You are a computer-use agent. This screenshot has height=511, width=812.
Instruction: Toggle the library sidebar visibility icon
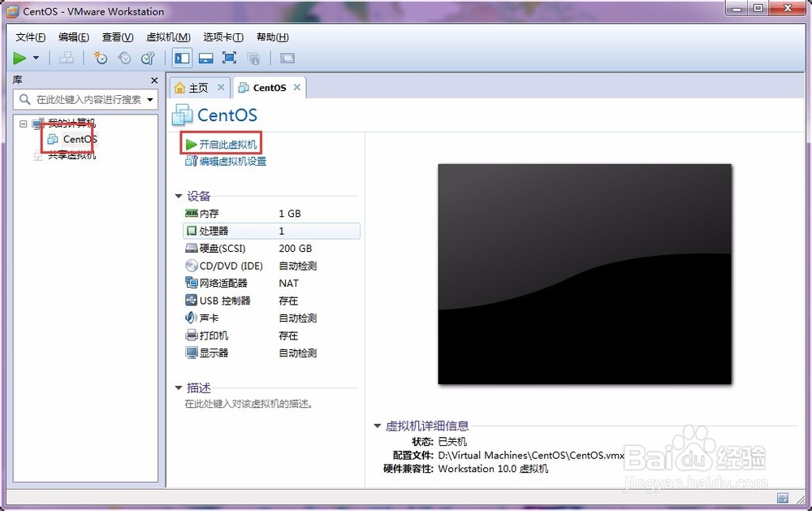click(x=182, y=58)
